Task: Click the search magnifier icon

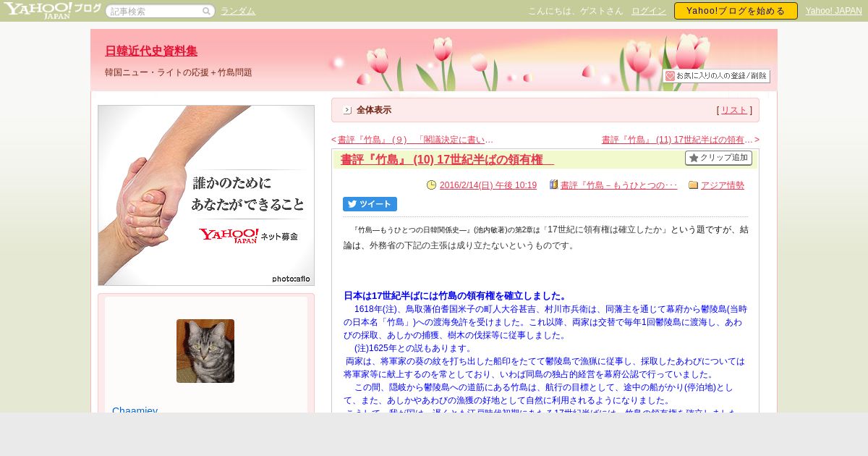Action: 207,12
